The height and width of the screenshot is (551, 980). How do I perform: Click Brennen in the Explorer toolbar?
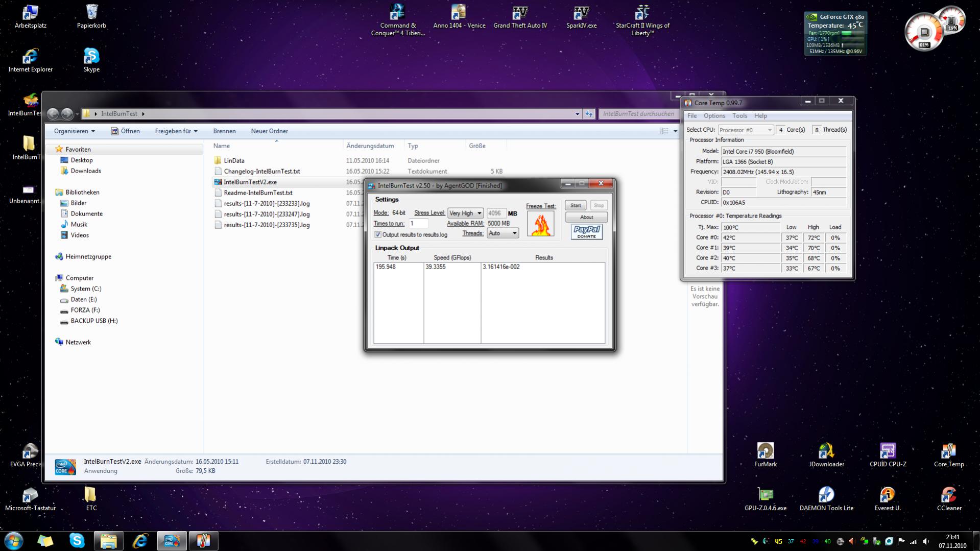[224, 131]
